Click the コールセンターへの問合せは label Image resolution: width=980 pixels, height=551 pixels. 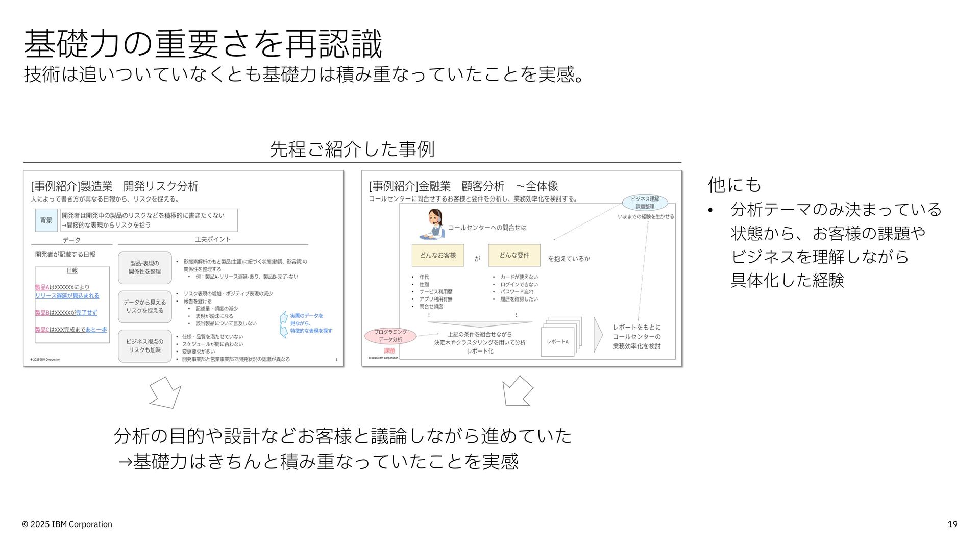pyautogui.click(x=487, y=228)
